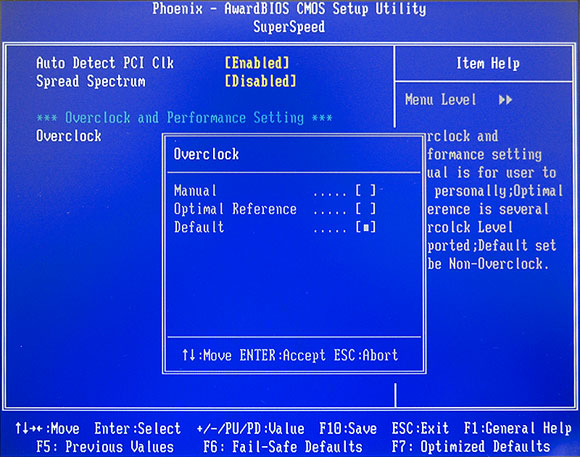580x457 pixels.
Task: Select the Default overclock radio option
Action: (275, 227)
